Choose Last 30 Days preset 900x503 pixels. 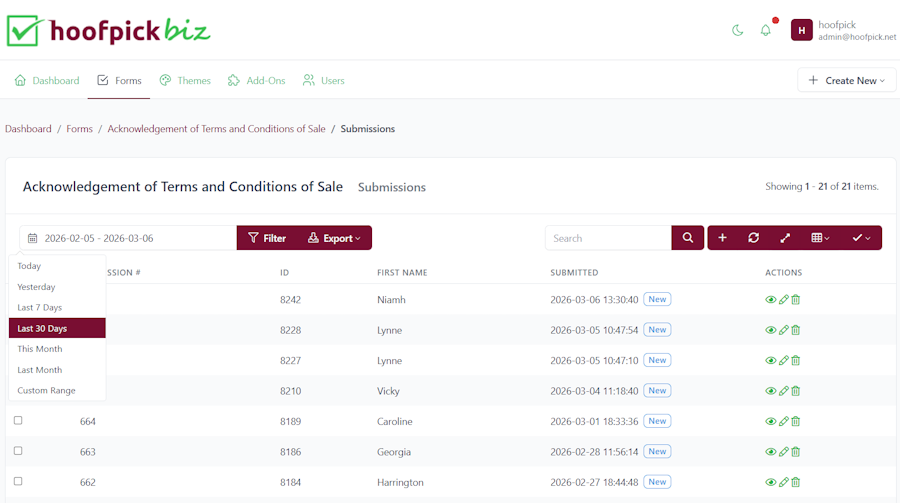click(57, 328)
